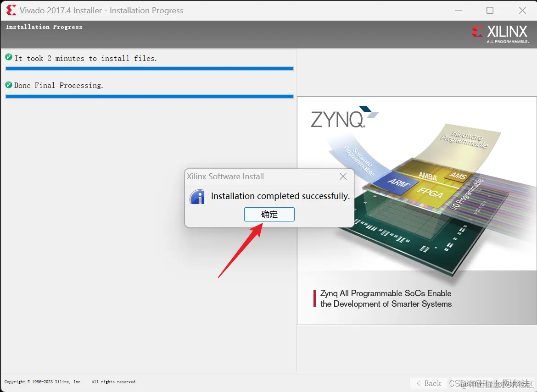Maximize the Vivado installer window

[x=490, y=10]
